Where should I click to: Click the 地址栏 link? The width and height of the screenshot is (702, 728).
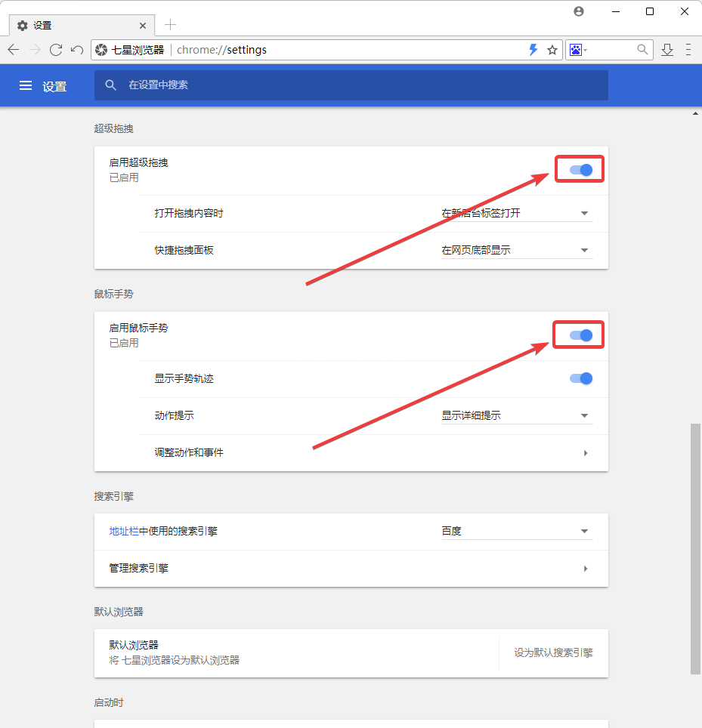124,531
